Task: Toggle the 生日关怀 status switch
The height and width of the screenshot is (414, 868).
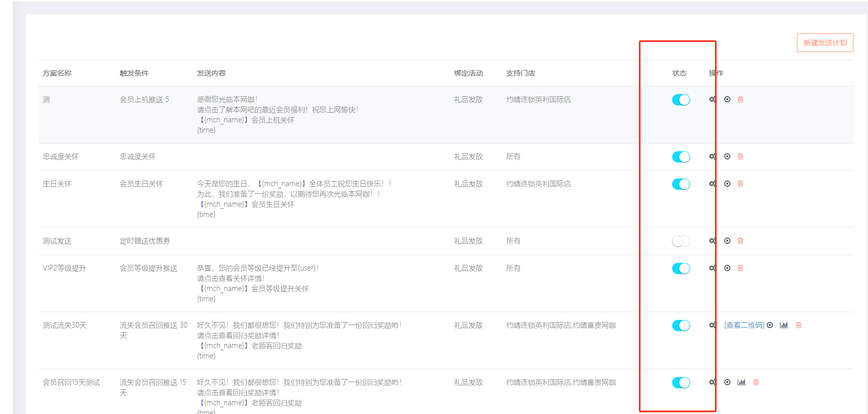Action: coord(681,184)
